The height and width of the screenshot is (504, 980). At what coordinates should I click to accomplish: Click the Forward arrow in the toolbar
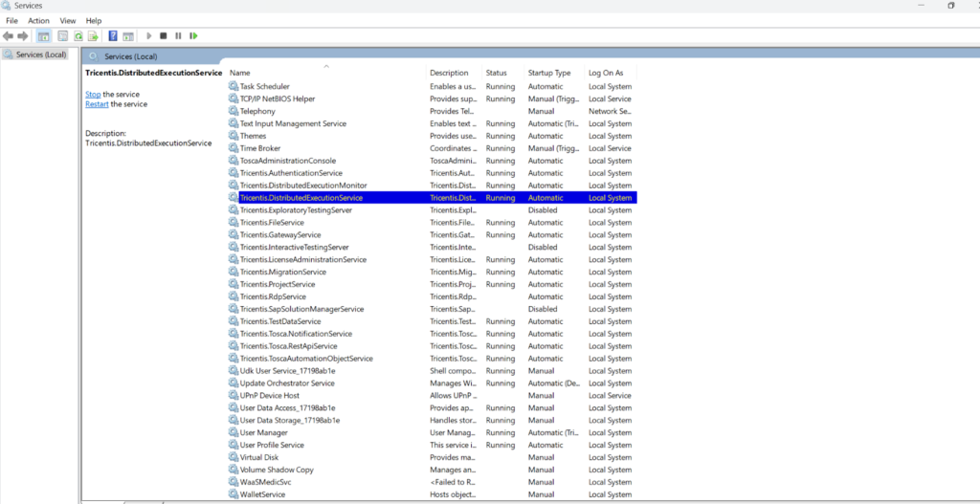[23, 36]
